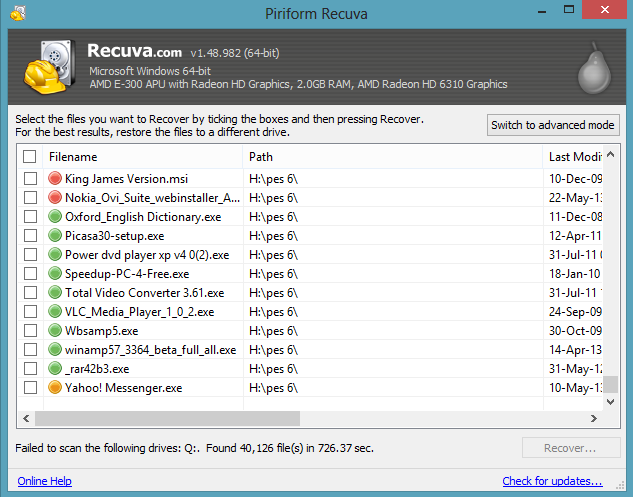633x497 pixels.
Task: Select the Picasa30-setup.exe filename
Action: [115, 235]
